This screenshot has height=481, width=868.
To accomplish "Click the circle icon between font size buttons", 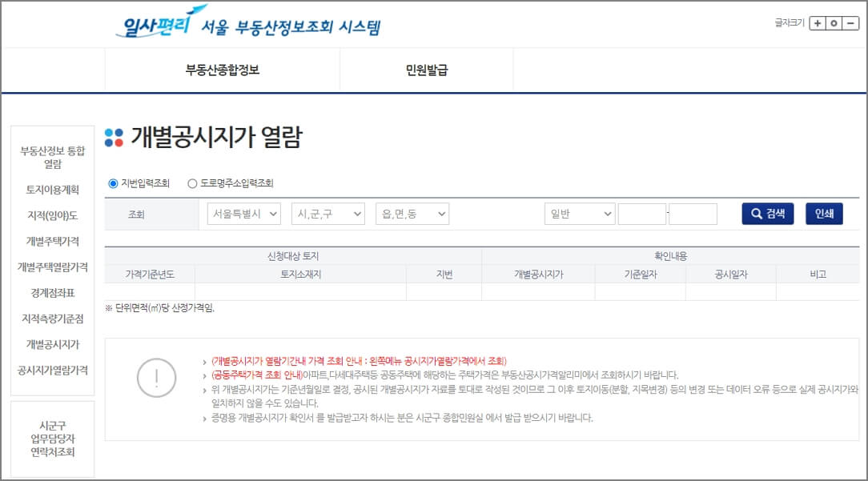I will pos(834,23).
